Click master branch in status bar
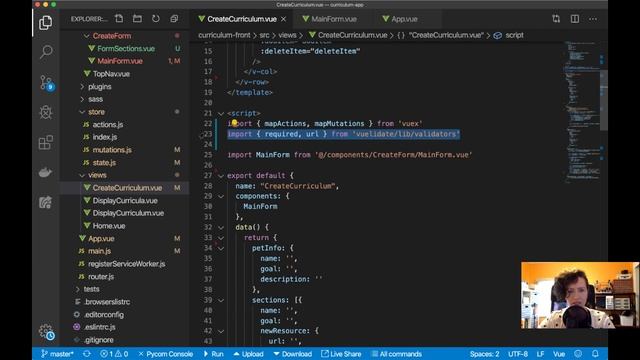This screenshot has width=640, height=360. (x=57, y=354)
